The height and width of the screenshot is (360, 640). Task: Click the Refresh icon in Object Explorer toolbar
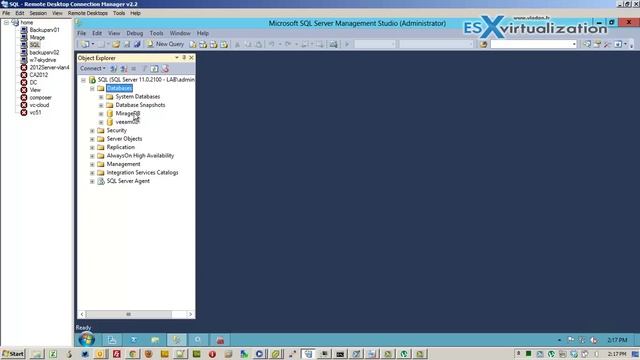[x=154, y=69]
